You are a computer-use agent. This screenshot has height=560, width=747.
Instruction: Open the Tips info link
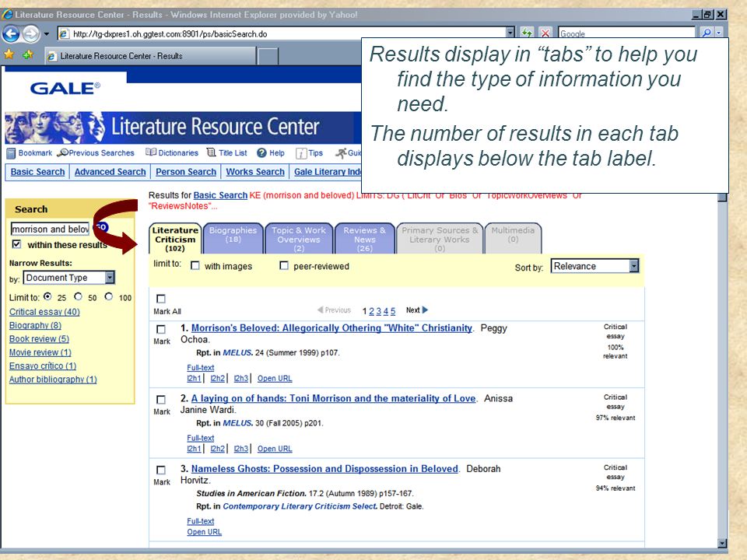point(309,153)
